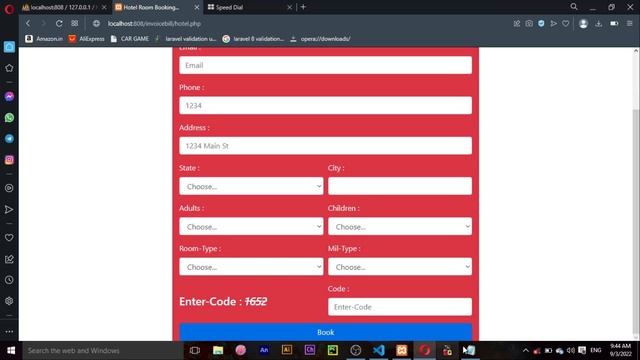Open Visual Studio Code from taskbar
Viewport: 640px width, 360px height.
click(379, 350)
